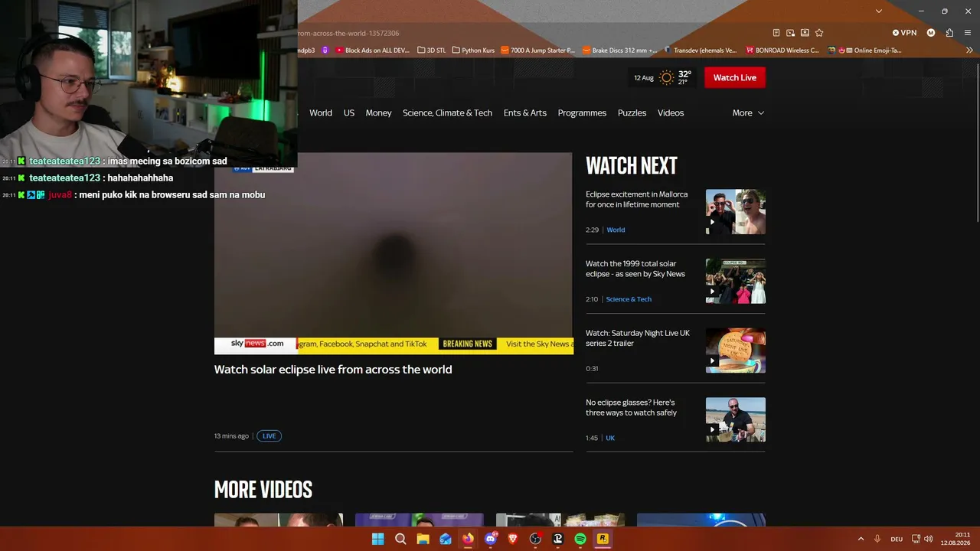Image resolution: width=980 pixels, height=551 pixels.
Task: Open the 'Brake Discs 312 mm' bookmark
Action: click(x=619, y=51)
